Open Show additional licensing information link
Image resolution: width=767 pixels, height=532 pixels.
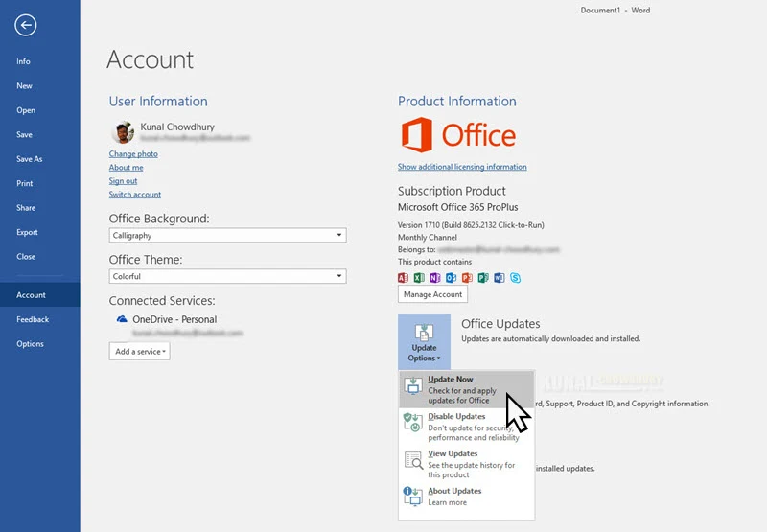click(x=462, y=167)
